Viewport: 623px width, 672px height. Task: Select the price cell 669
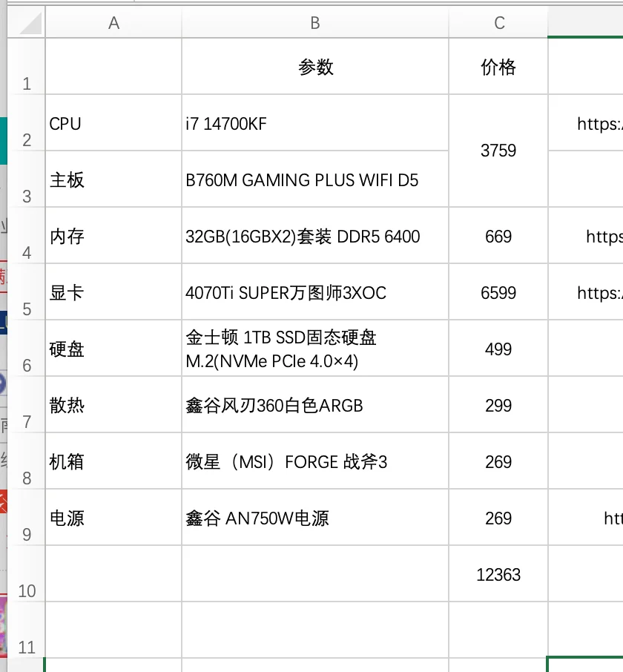click(498, 236)
